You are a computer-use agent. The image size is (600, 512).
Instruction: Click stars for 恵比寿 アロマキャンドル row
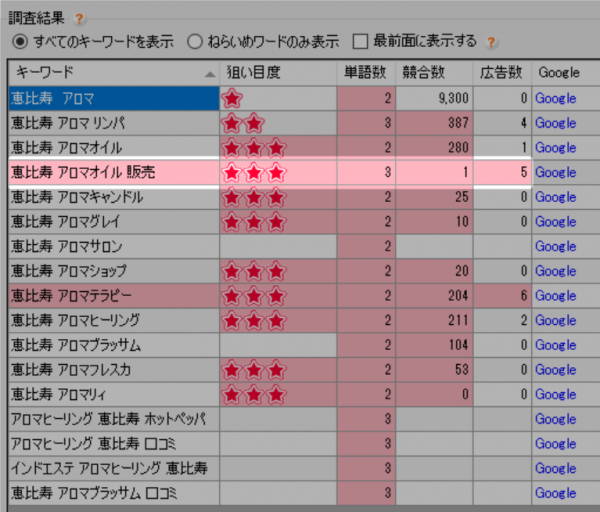tap(253, 197)
